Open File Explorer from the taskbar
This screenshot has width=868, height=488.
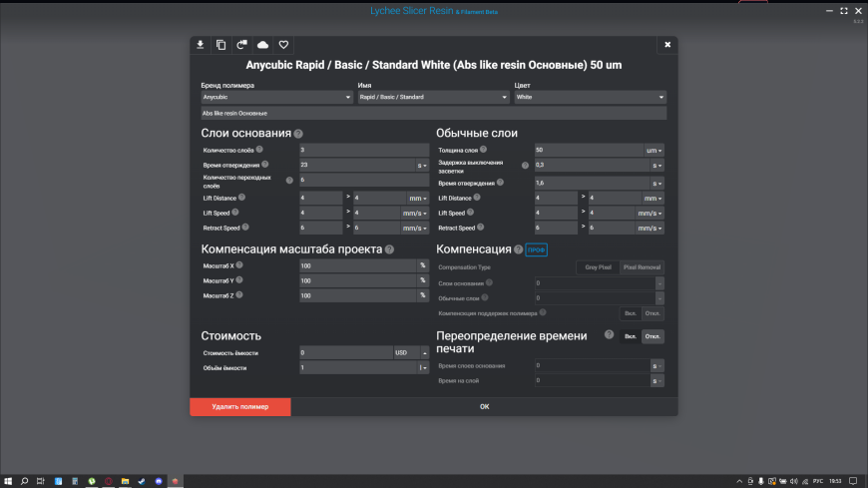(x=125, y=481)
